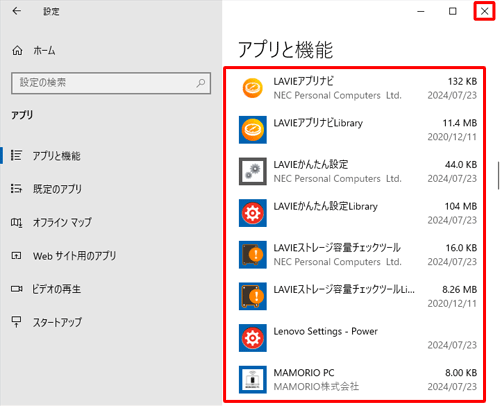This screenshot has width=500, height=406.
Task: Click the MAMORIO株式会社 publisher text
Action: (316, 387)
